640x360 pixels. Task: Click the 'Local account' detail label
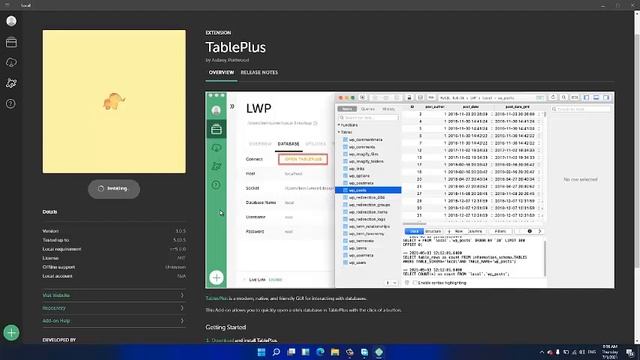pyautogui.click(x=58, y=276)
